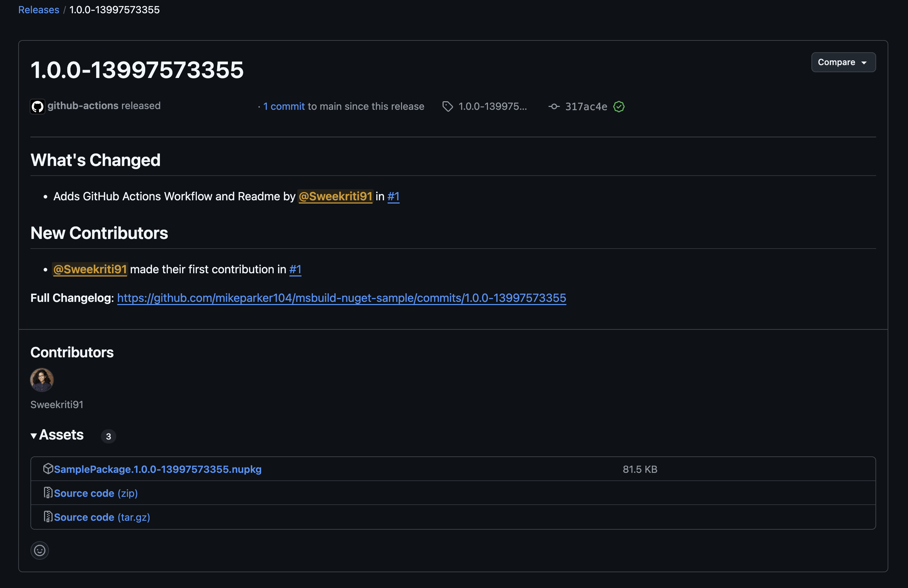908x588 pixels.
Task: Click the Sweekriti91 contributor avatar
Action: click(x=42, y=379)
